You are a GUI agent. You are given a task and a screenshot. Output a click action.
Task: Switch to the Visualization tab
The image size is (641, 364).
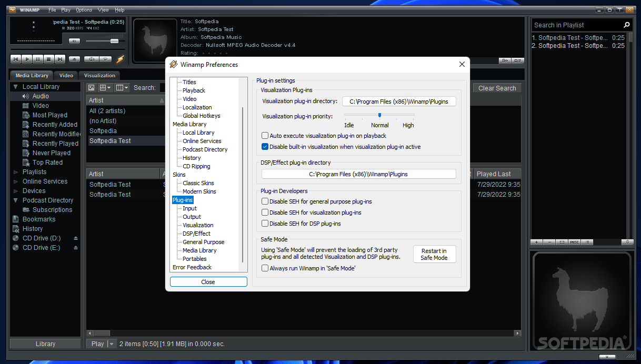click(x=99, y=76)
